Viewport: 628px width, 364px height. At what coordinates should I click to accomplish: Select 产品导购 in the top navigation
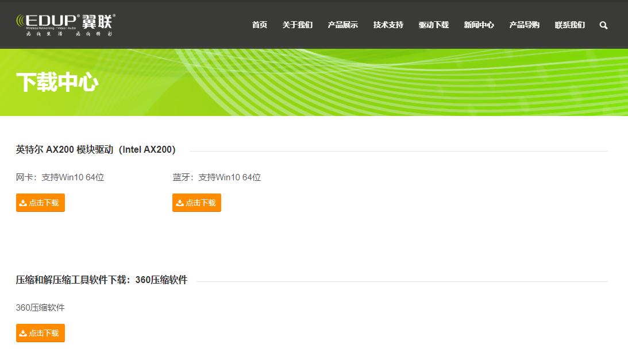524,25
